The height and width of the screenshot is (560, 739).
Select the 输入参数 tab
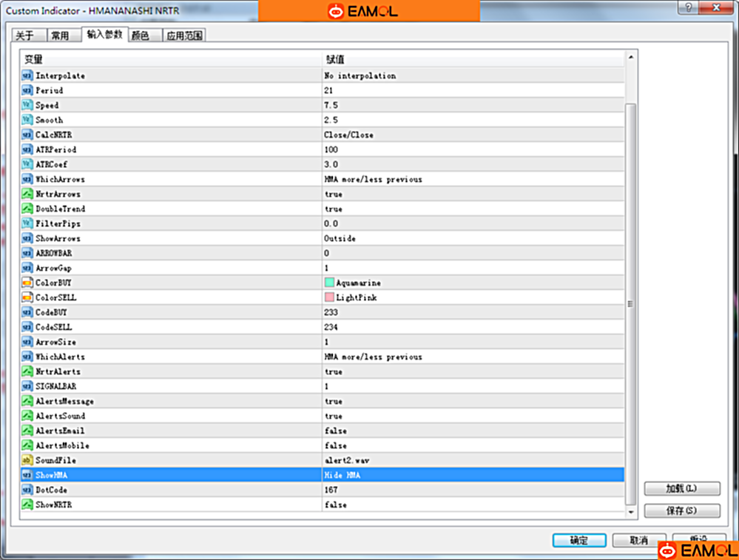coord(104,34)
